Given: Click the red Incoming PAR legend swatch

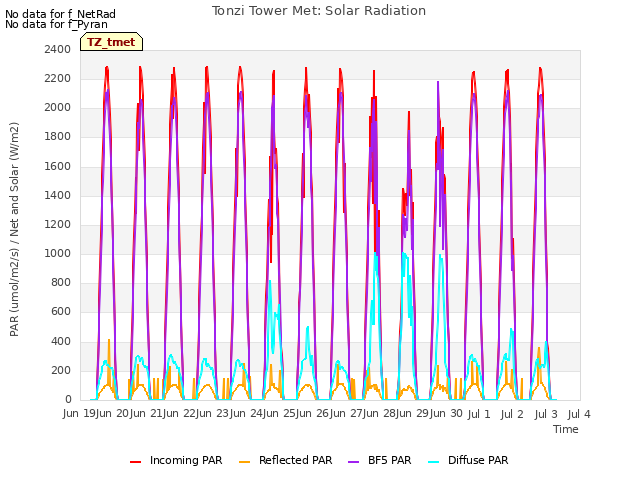Looking at the screenshot, I should tap(135, 462).
